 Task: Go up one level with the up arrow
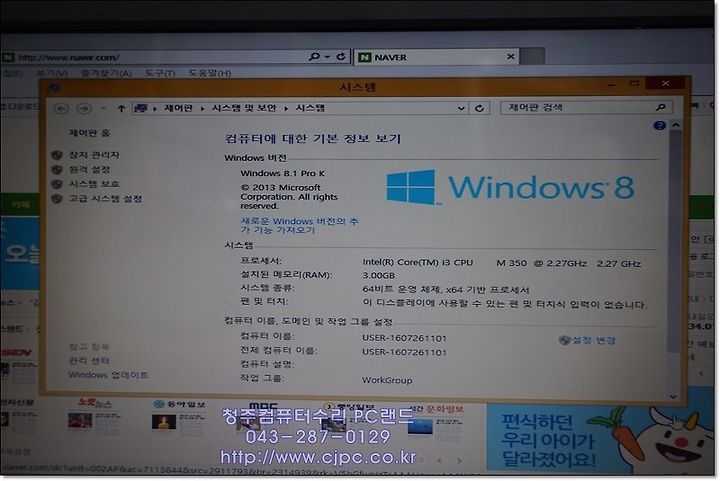click(x=121, y=108)
